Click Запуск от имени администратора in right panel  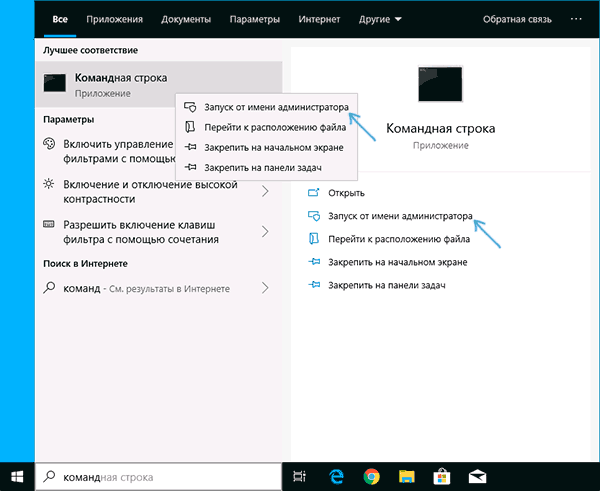[400, 216]
